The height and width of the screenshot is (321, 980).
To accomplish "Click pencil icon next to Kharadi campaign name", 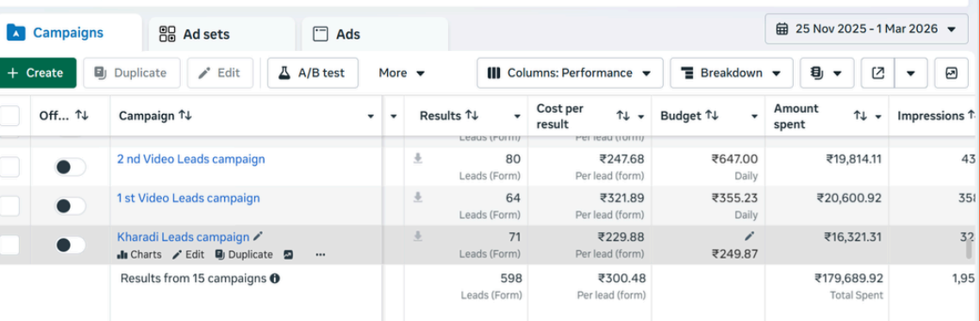I will pos(258,236).
